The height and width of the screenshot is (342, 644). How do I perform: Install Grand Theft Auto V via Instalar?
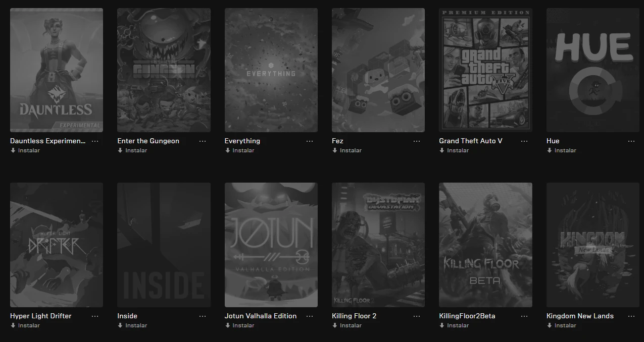[458, 150]
